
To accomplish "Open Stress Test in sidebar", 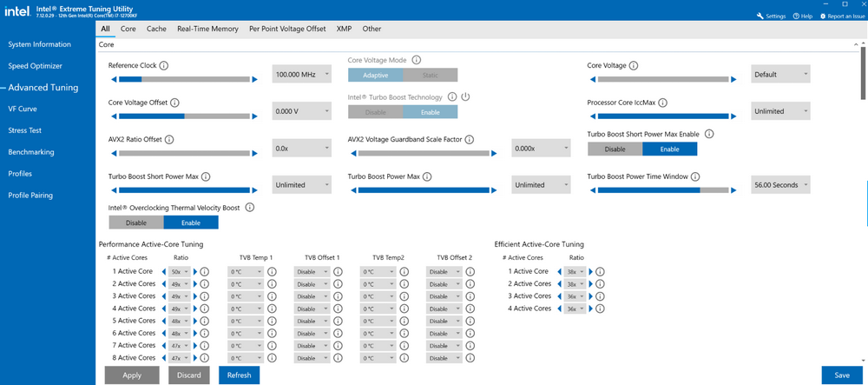I will click(25, 130).
